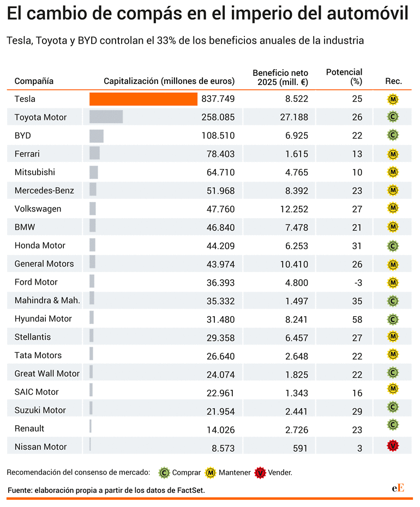Click Tesla's yellow Mantener recommendation icon
420x507 pixels.
393,99
